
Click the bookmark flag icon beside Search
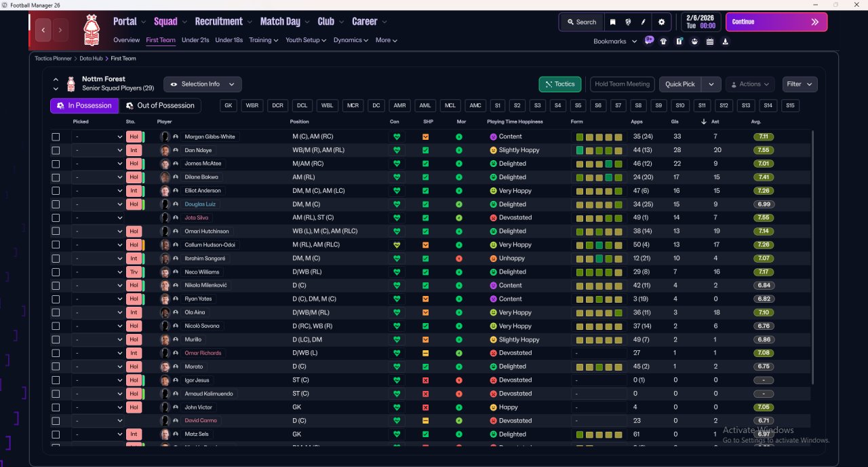[x=612, y=22]
